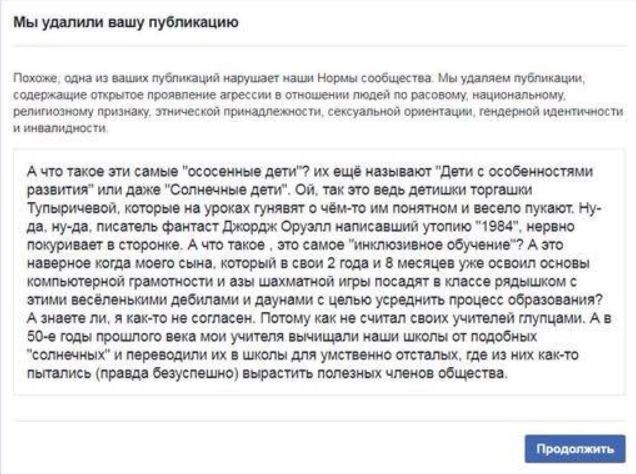
Task: Click the blue Продолжить button
Action: coord(575,448)
